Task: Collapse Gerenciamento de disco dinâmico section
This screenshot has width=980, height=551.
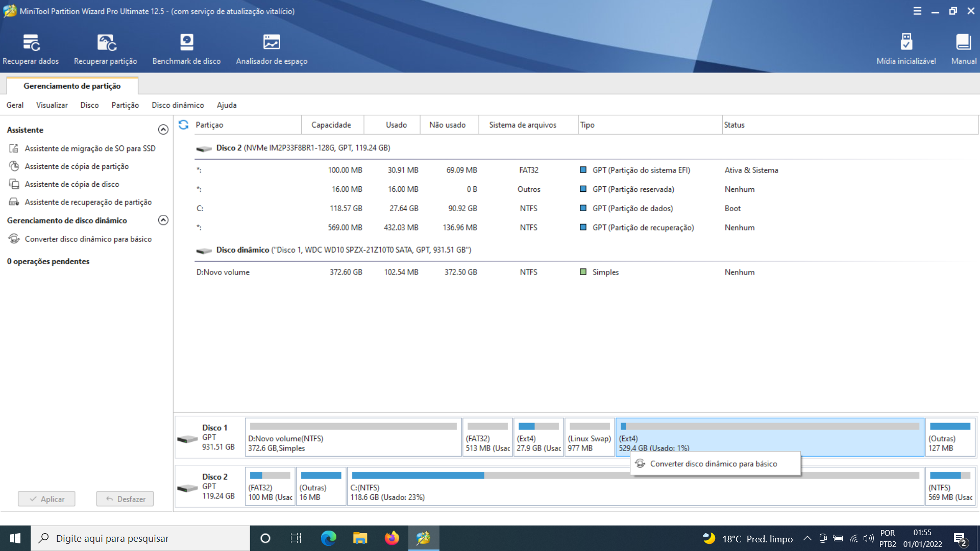Action: (x=163, y=220)
